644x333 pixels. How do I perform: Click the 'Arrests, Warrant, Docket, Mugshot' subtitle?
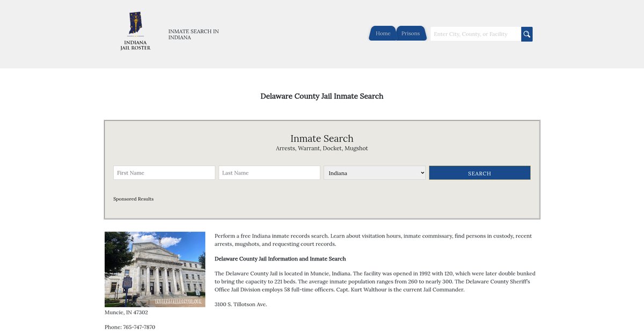coord(322,148)
